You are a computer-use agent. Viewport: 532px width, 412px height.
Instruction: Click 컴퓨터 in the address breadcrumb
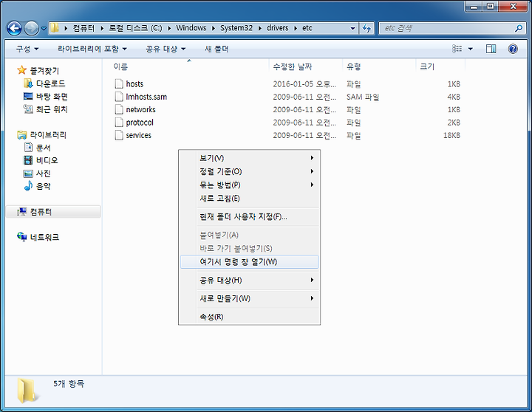(83, 28)
